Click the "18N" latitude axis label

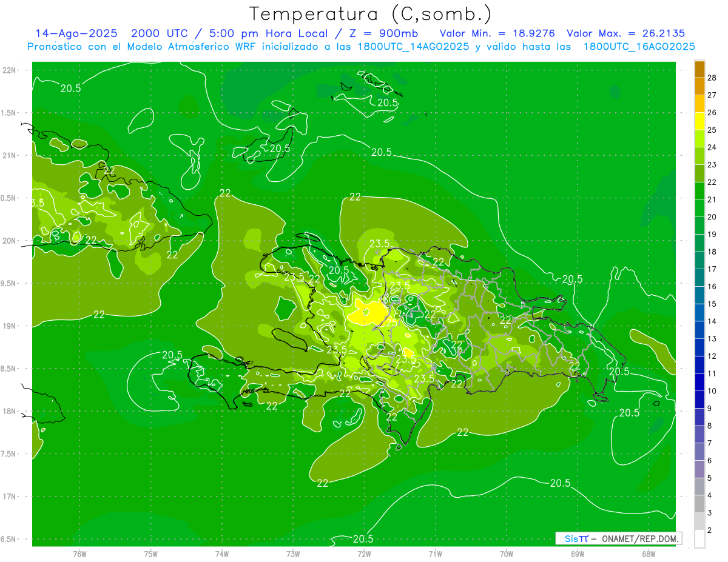tap(10, 411)
